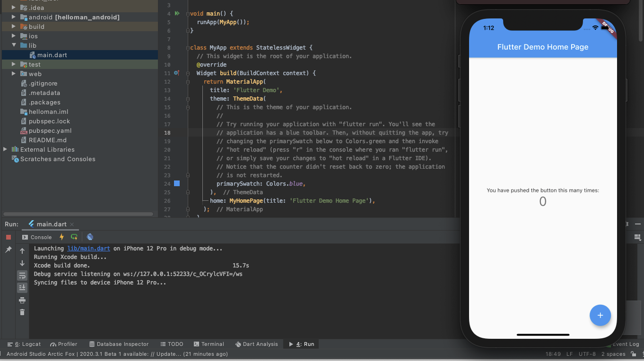644x361 pixels.
Task: Expand the .idea folder
Action: click(x=14, y=8)
